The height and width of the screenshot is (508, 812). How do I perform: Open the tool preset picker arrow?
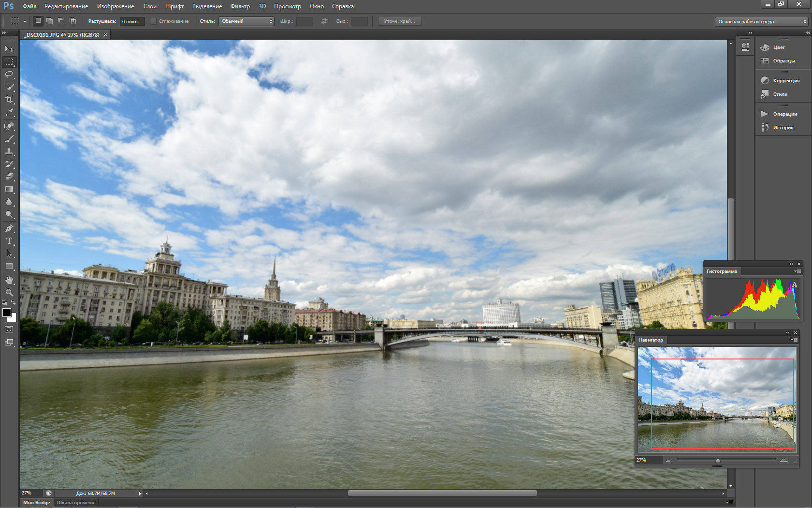pyautogui.click(x=25, y=21)
